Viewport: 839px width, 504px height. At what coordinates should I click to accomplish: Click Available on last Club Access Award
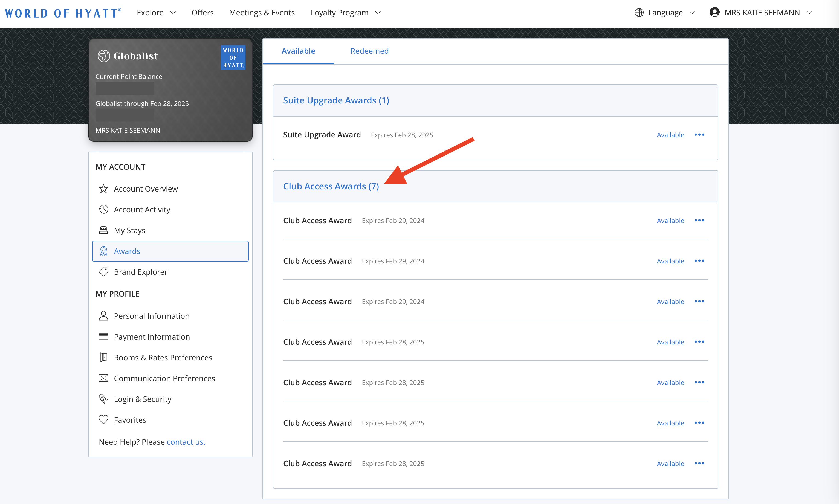click(x=670, y=463)
